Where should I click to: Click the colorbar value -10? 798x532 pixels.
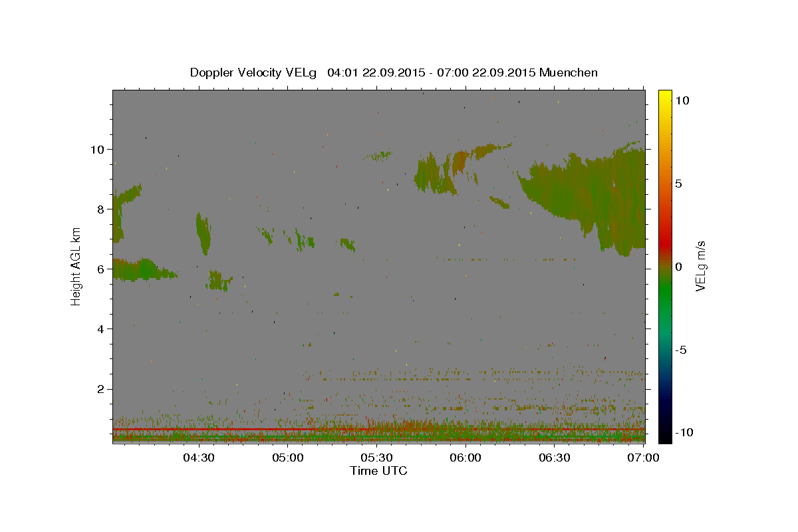point(684,432)
